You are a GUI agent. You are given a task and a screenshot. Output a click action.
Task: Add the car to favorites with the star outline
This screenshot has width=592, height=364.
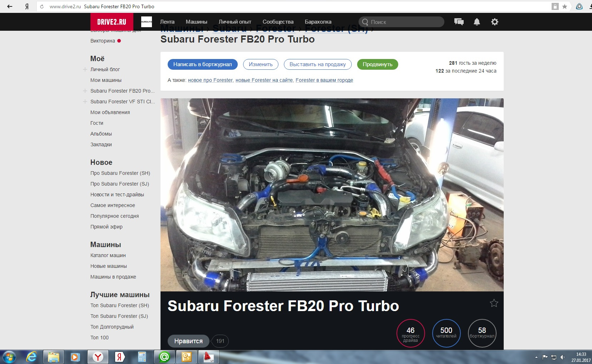(x=494, y=303)
